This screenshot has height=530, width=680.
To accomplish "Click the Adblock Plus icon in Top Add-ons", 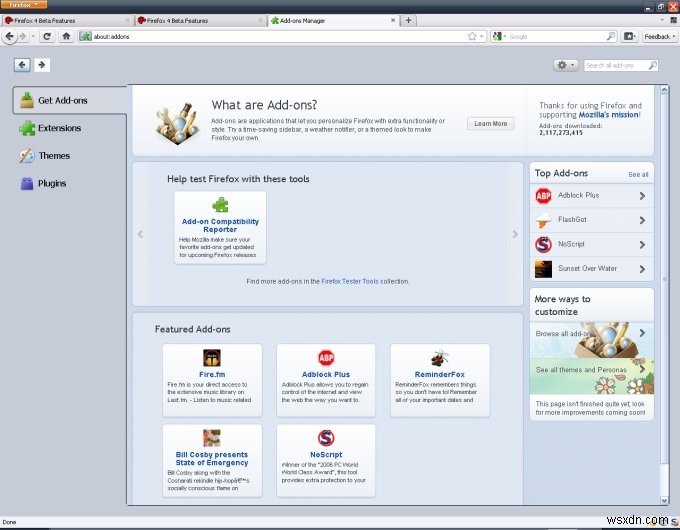I will coord(543,196).
